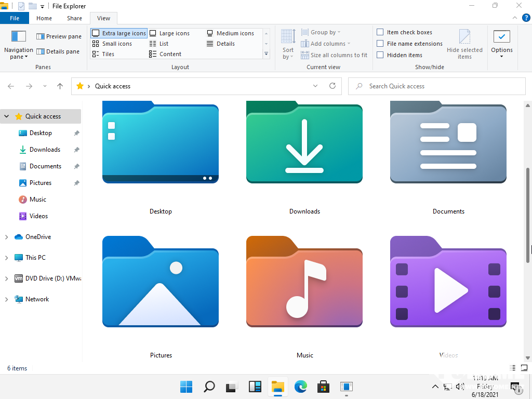Open address bar history dropdown
Viewport: 532px width, 399px height.
click(315, 86)
